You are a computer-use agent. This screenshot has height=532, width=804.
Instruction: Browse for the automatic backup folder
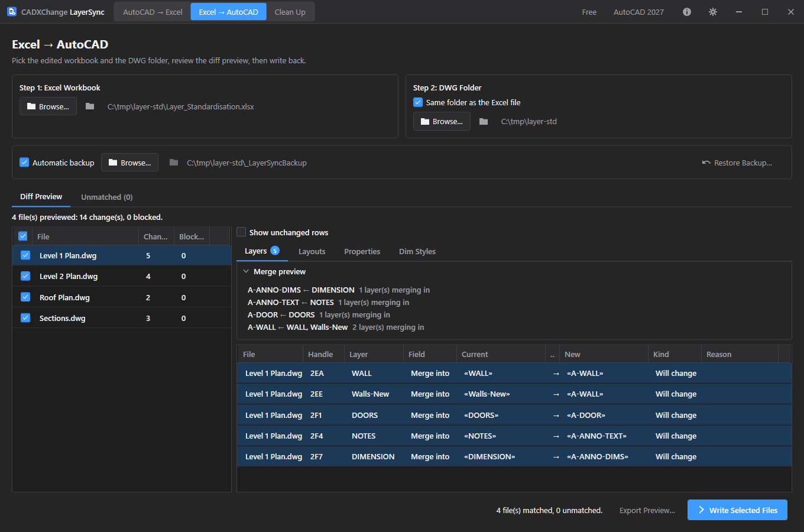pyautogui.click(x=129, y=163)
